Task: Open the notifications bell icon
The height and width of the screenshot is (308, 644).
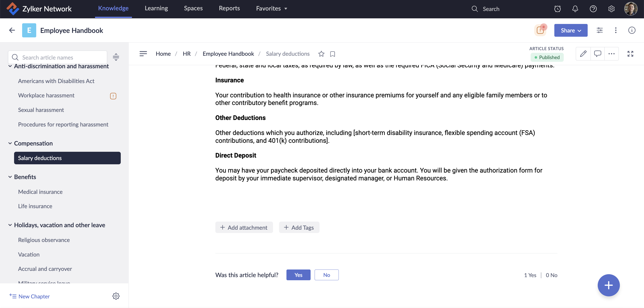Action: [575, 9]
